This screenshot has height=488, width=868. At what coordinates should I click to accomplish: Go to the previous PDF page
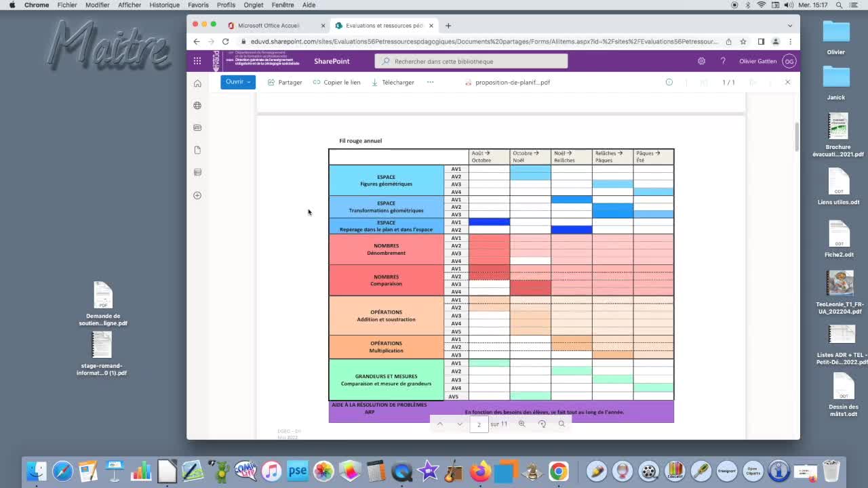point(439,424)
